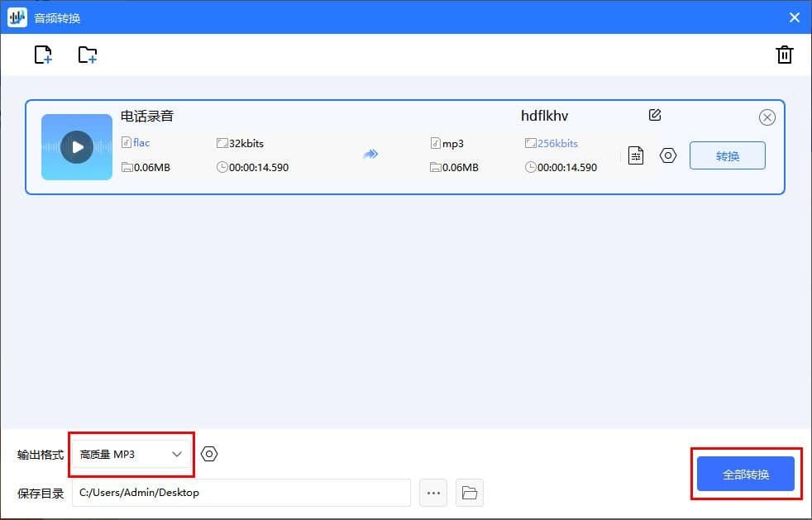Viewport: 812px width, 520px height.
Task: Remove the 电话录音 file from the list
Action: tap(767, 117)
